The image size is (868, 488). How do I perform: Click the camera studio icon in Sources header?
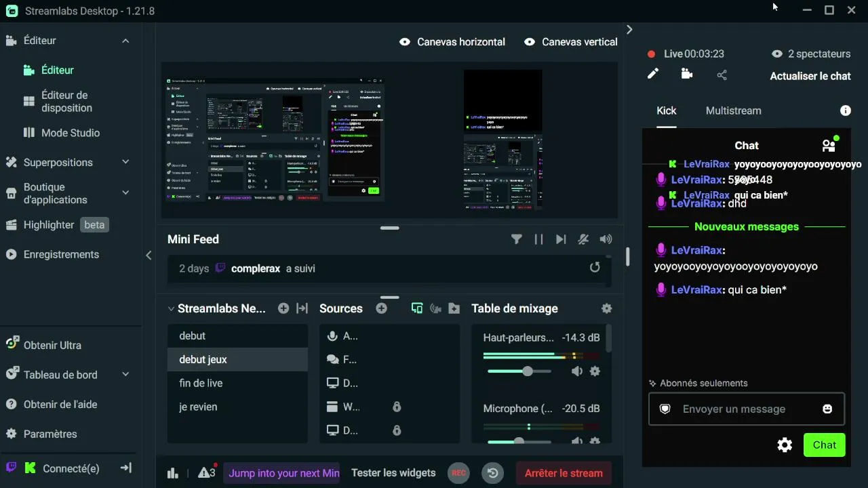click(x=435, y=308)
